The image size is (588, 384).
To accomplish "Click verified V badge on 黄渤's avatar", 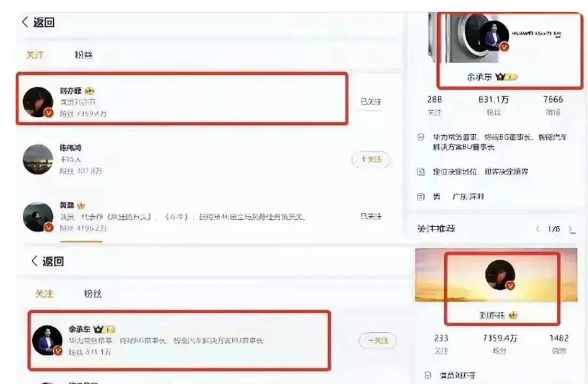I will tap(49, 227).
